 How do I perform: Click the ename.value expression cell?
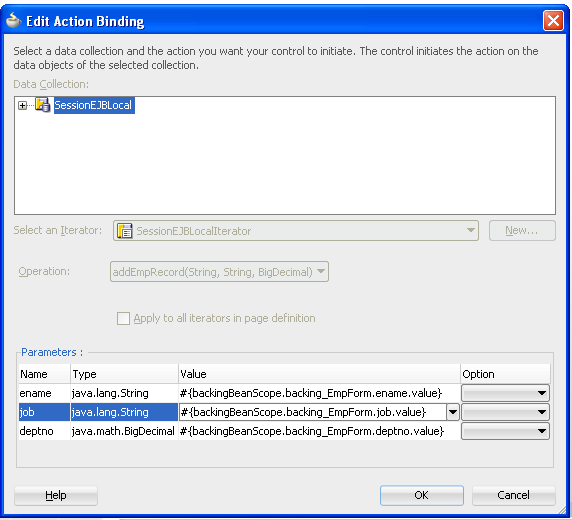(x=319, y=393)
